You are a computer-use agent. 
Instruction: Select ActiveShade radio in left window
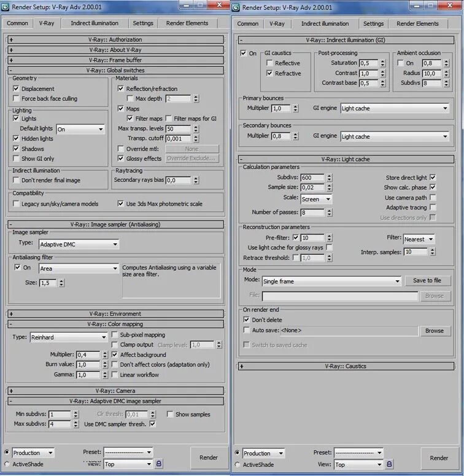7,464
